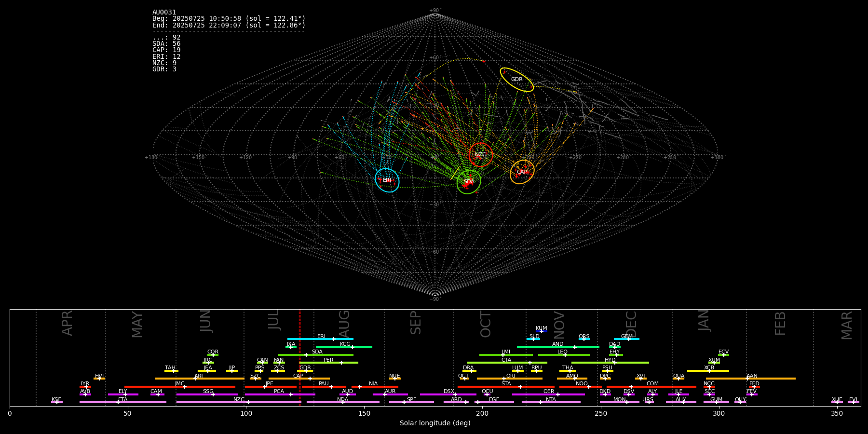The image size is (868, 434).
Task: Select the yellow XCB shower bar
Action: pyautogui.click(x=708, y=370)
